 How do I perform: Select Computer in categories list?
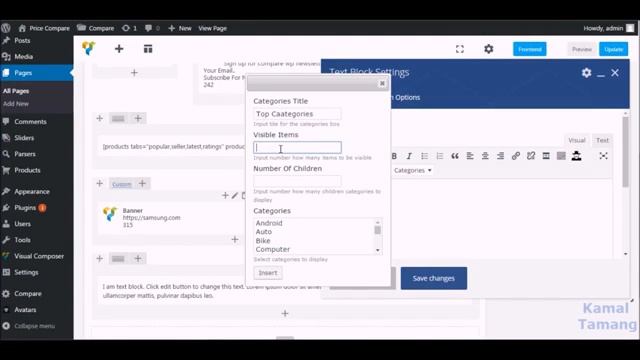point(273,249)
